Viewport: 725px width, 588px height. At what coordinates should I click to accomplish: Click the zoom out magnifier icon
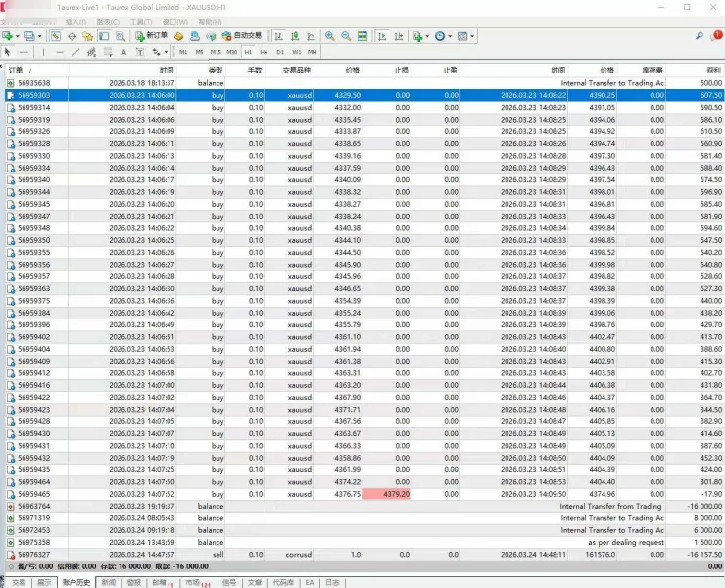346,36
